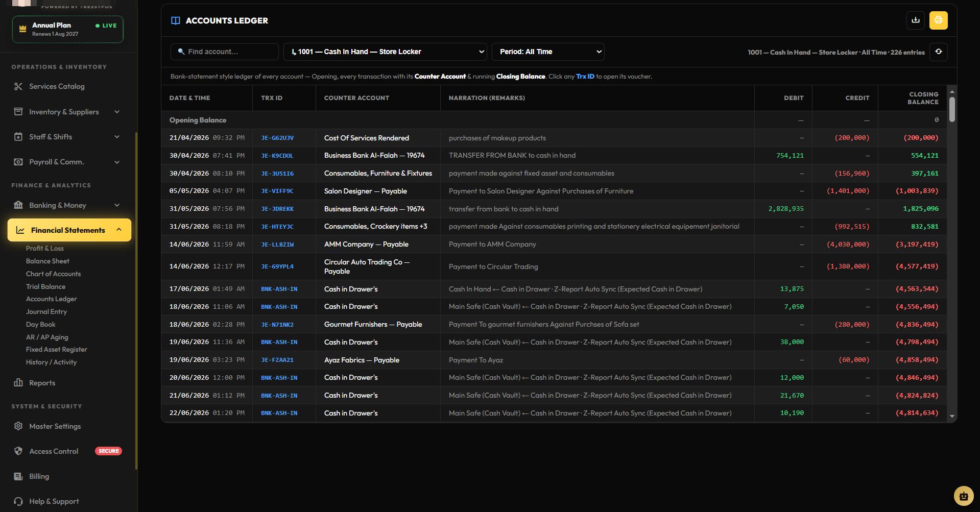Screen dimensions: 980x512
Task: Click the scrollbar down arrow
Action: [x=952, y=417]
